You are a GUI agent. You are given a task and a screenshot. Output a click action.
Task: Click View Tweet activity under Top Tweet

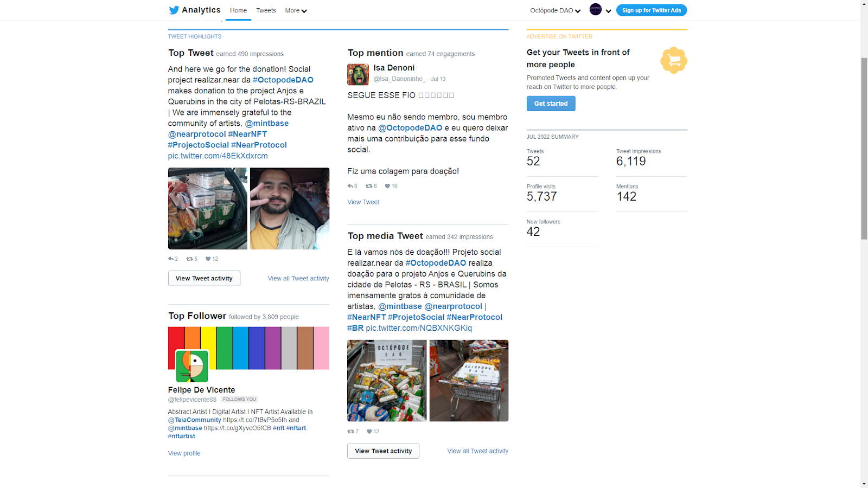(204, 278)
